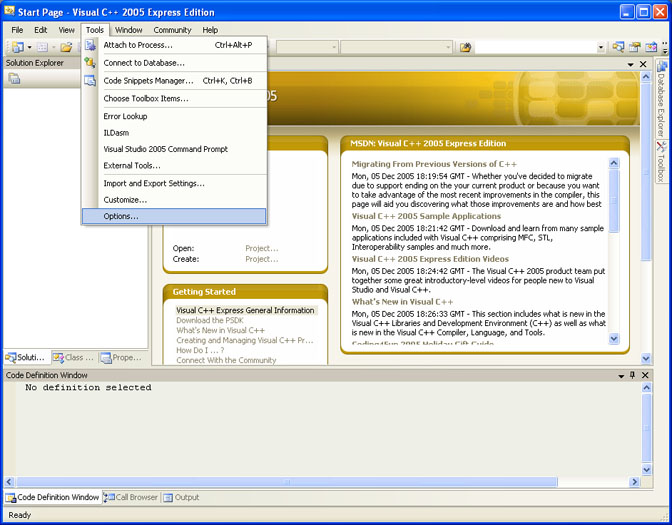Image resolution: width=672 pixels, height=525 pixels.
Task: Click Code Definition horizontal scroll right arrow
Action: [x=634, y=482]
